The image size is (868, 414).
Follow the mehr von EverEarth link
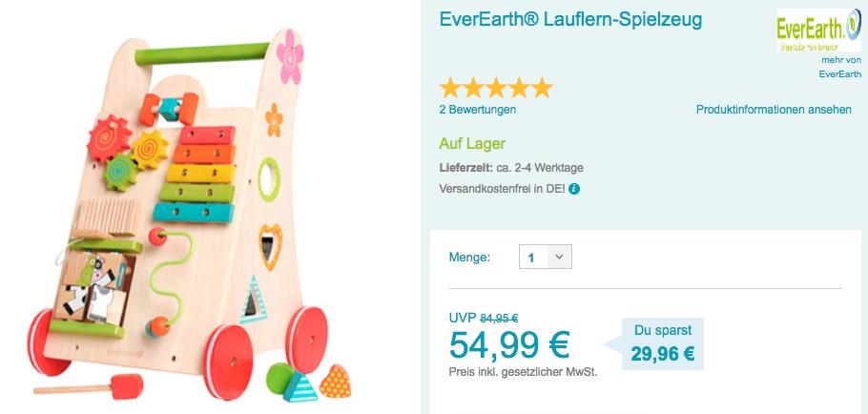click(840, 67)
